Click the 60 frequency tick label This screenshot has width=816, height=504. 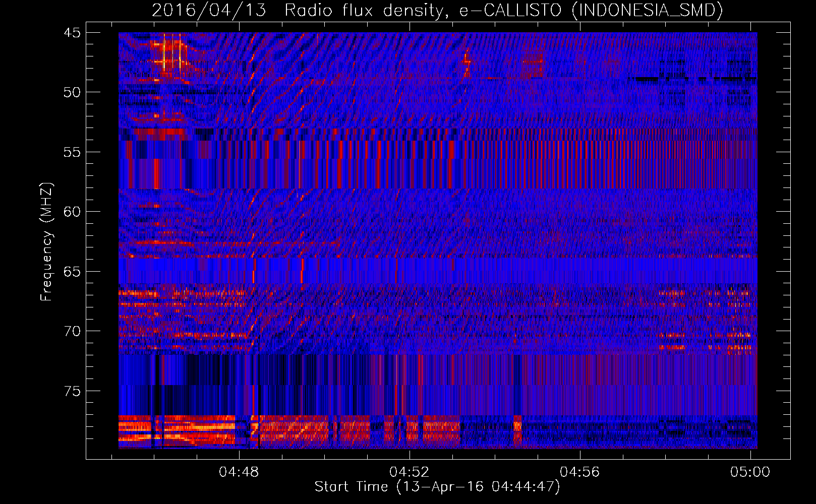72,212
